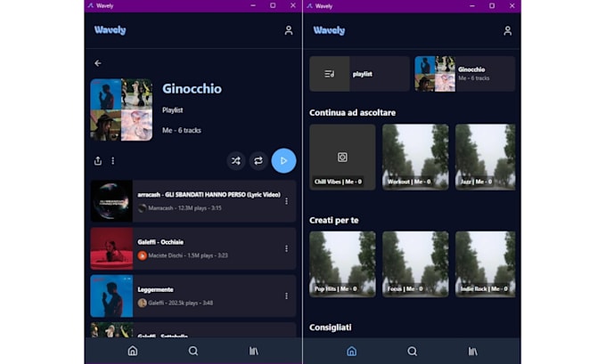Open the Ginocchio playlist cover collage
The width and height of the screenshot is (606, 364).
click(121, 109)
